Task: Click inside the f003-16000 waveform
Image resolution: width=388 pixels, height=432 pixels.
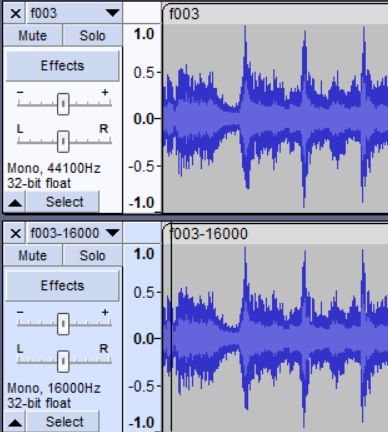Action: point(275,338)
